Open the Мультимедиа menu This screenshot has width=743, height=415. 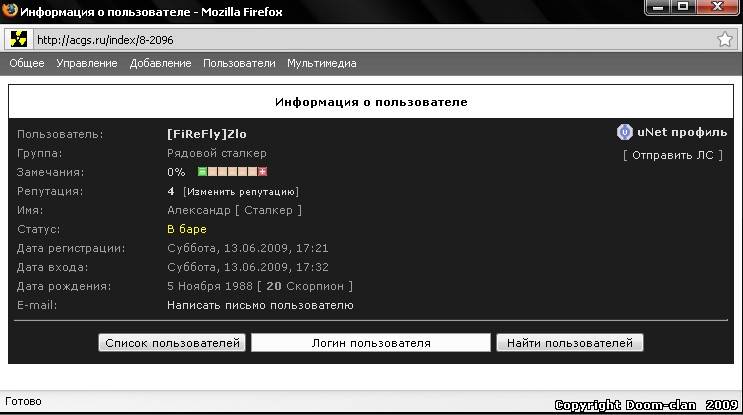coord(321,63)
